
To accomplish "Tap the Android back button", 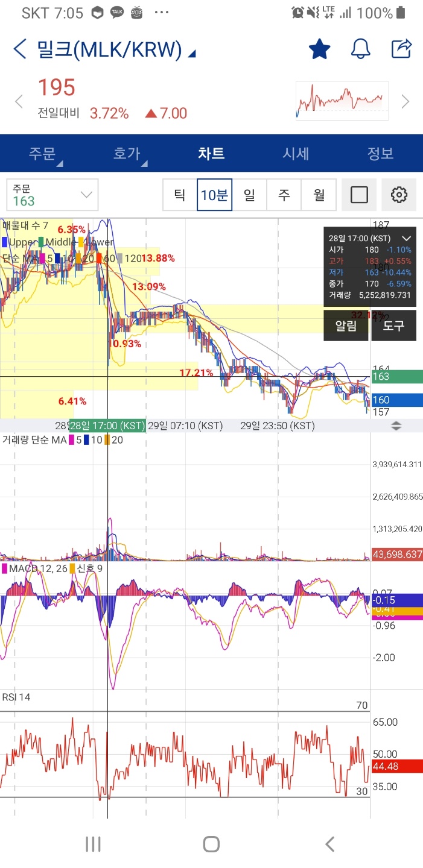I will pos(329,844).
